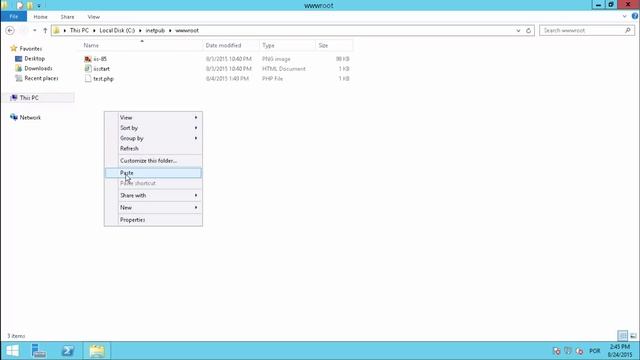Select inetpub in the address breadcrumb
Image resolution: width=640 pixels, height=360 pixels.
click(155, 31)
